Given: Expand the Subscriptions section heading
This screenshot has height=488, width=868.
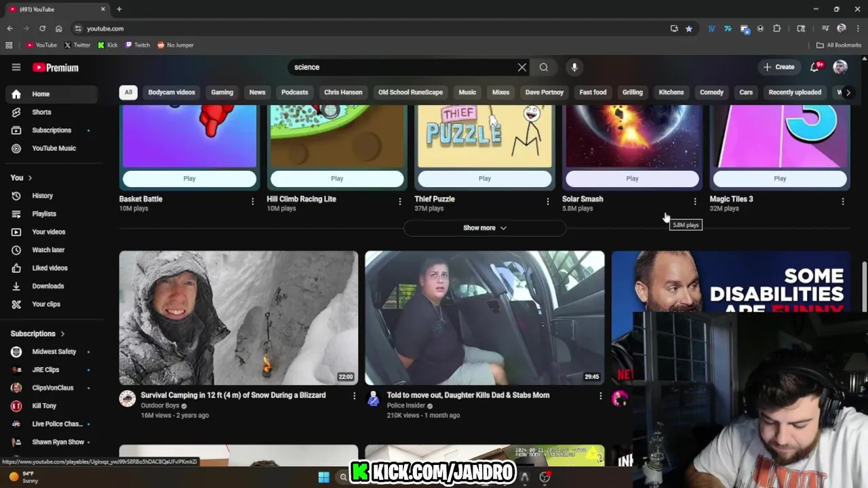Looking at the screenshot, I should (38, 333).
